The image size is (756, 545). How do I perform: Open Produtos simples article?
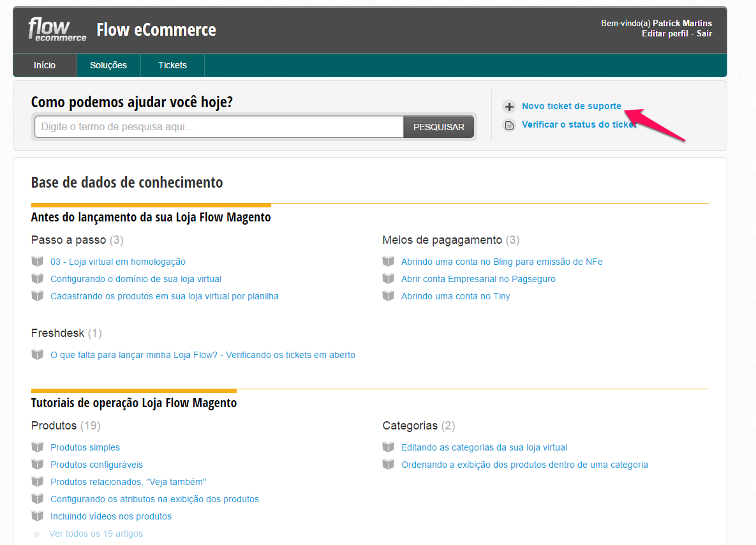click(85, 447)
